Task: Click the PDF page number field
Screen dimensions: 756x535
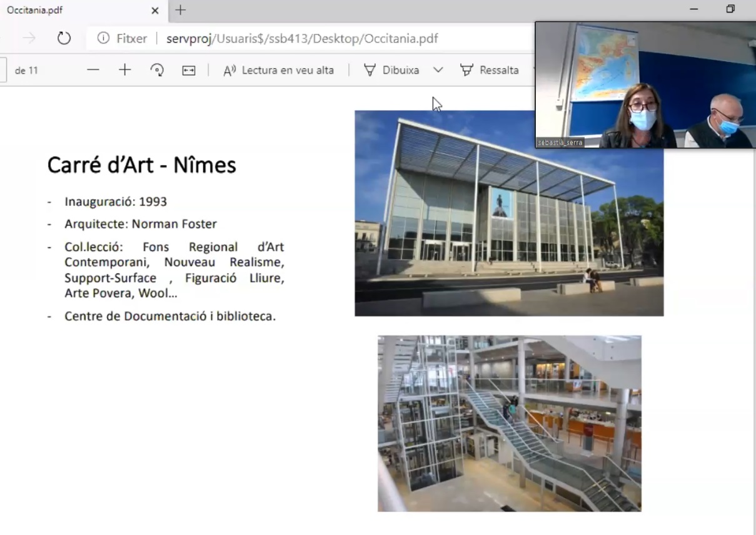Action: [3, 70]
